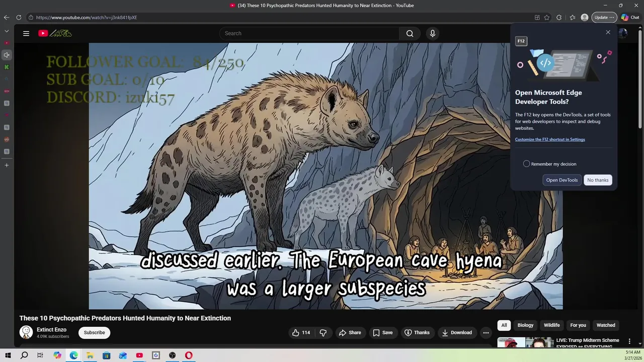
Task: Open Windows taskbar Search
Action: click(24, 355)
